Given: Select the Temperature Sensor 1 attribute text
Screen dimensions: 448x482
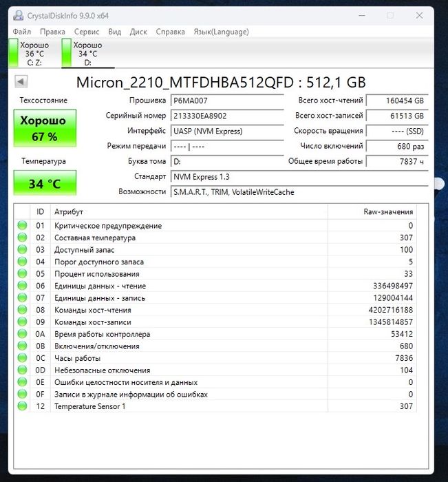Looking at the screenshot, I should point(89,406).
